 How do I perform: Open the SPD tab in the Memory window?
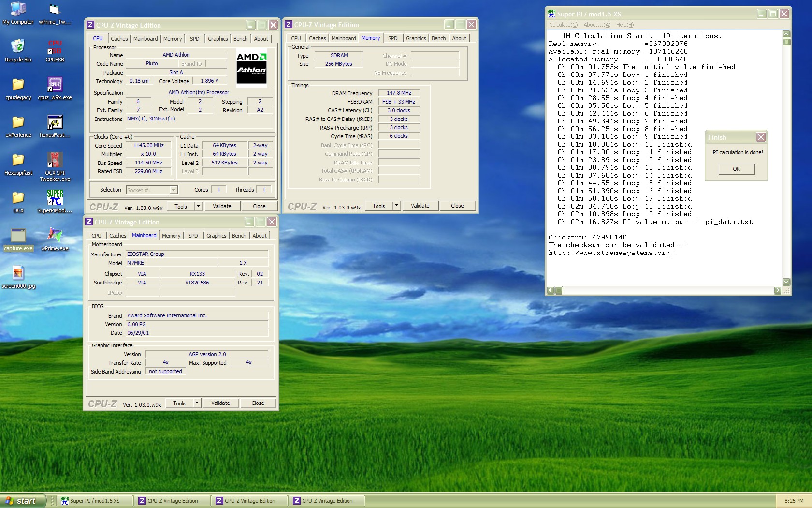[392, 38]
